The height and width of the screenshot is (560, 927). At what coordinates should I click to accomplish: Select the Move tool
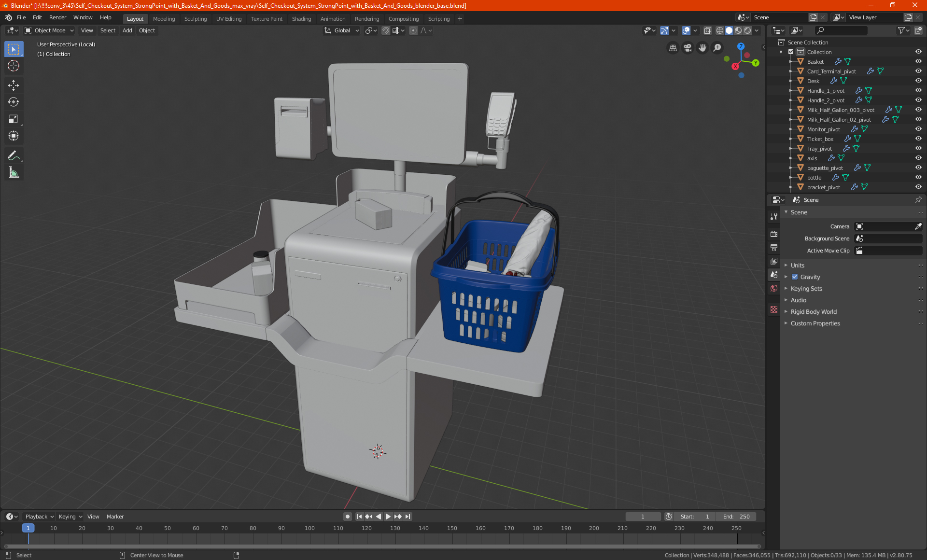14,85
